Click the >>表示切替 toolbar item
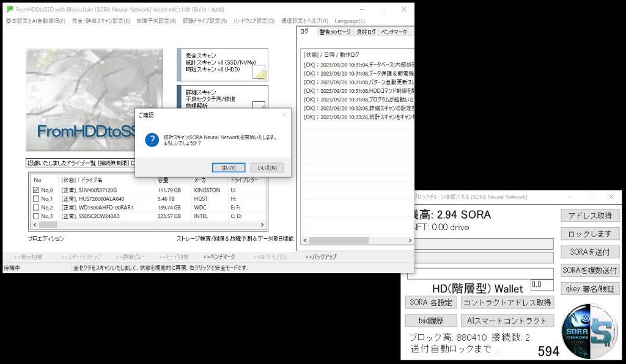 click(x=28, y=257)
